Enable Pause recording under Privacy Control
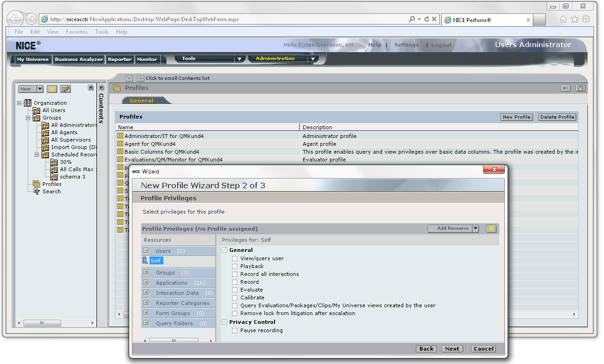The image size is (604, 364). (234, 330)
